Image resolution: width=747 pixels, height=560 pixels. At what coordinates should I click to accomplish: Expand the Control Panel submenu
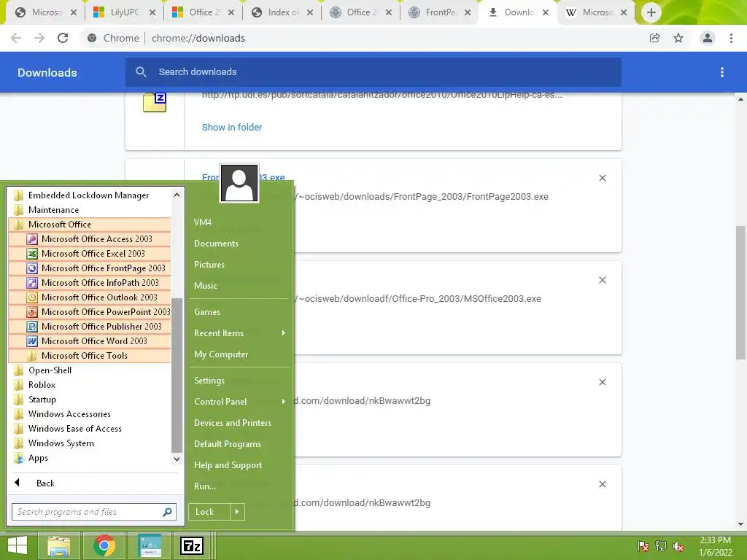239,402
